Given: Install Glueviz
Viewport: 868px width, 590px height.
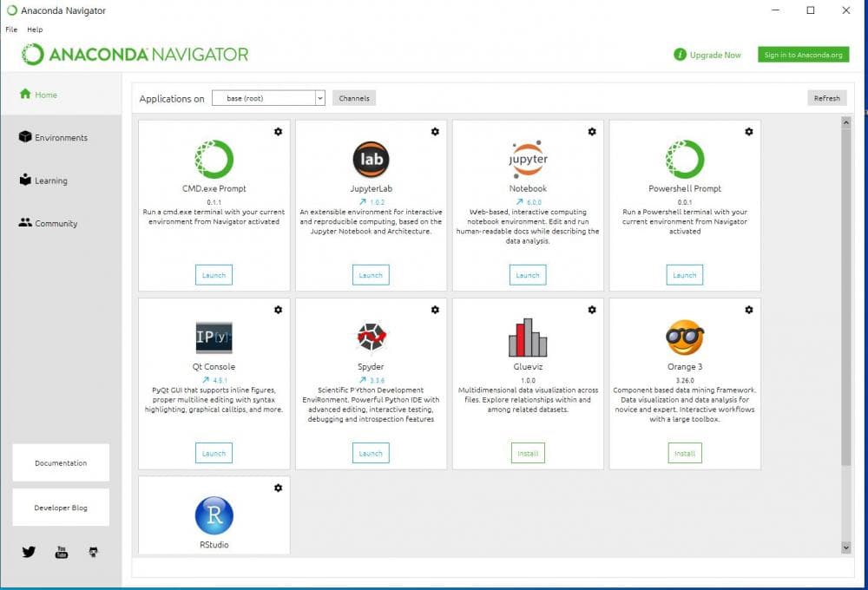Looking at the screenshot, I should click(x=528, y=453).
